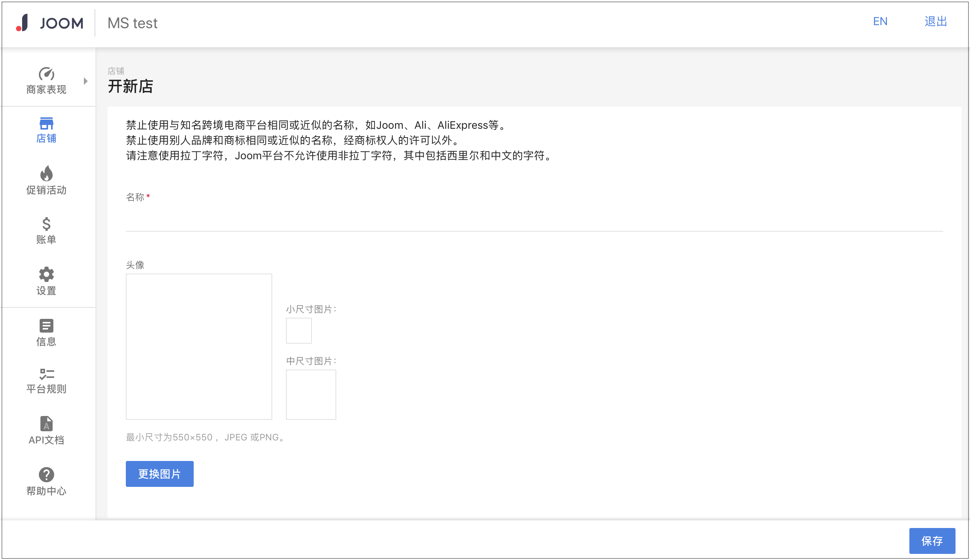Switch interface language to EN
970x560 pixels.
[x=880, y=22]
